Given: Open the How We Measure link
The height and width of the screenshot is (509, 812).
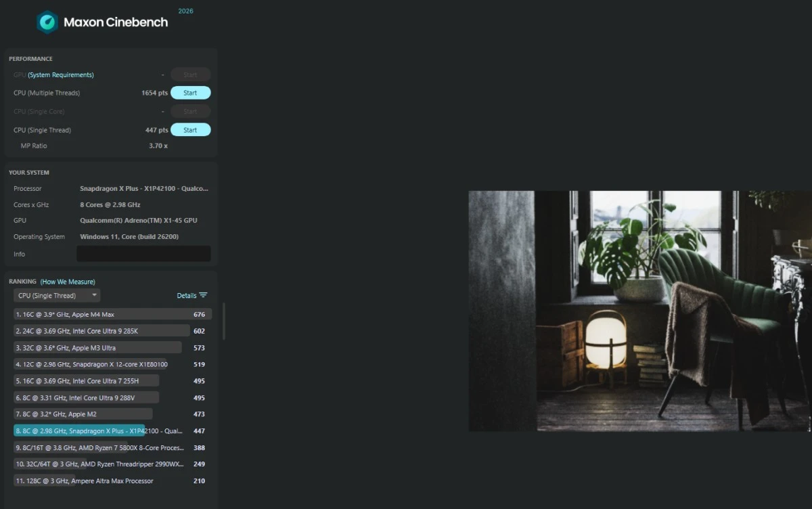Looking at the screenshot, I should tap(68, 282).
